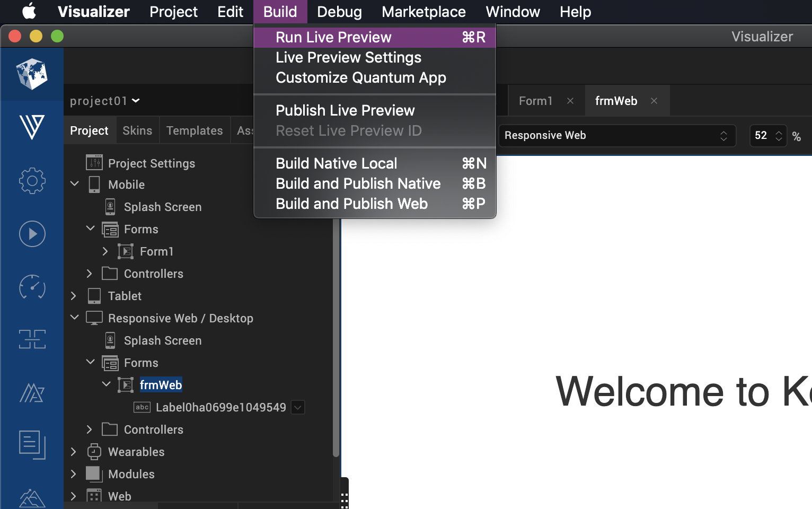Click the Mobile phone device icon

(94, 185)
